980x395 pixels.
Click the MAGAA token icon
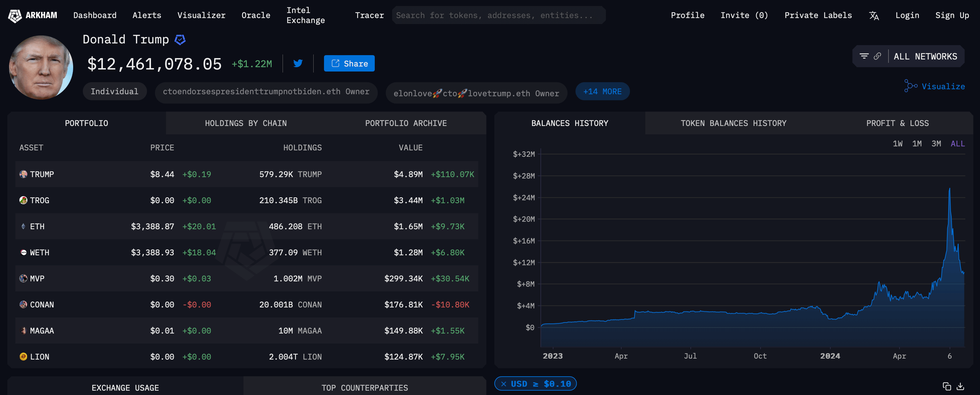[23, 331]
